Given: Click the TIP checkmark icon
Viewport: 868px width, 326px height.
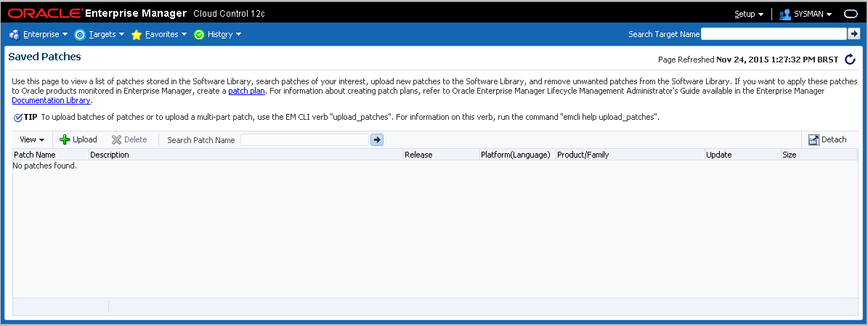Looking at the screenshot, I should tap(17, 118).
